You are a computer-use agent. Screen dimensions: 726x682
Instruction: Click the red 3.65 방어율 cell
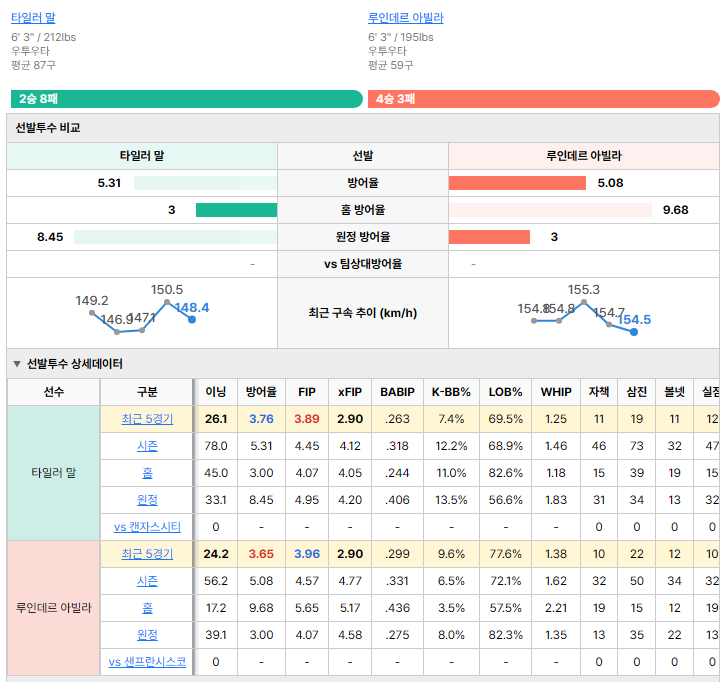coord(261,554)
